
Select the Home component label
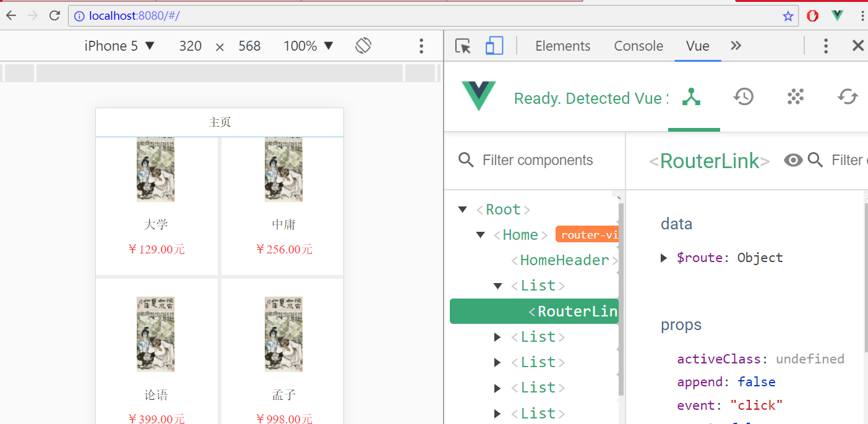coord(520,235)
